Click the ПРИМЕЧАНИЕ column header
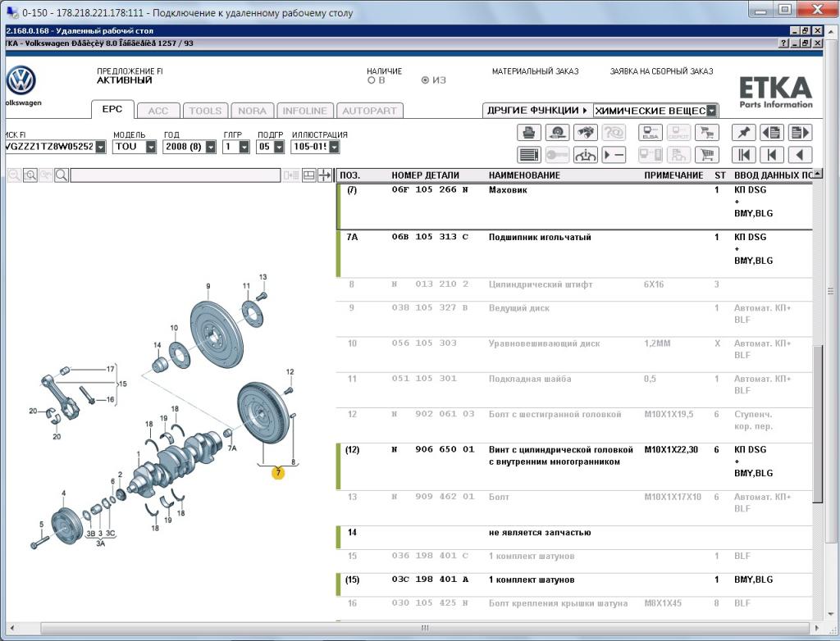This screenshot has height=641, width=840. pyautogui.click(x=674, y=175)
